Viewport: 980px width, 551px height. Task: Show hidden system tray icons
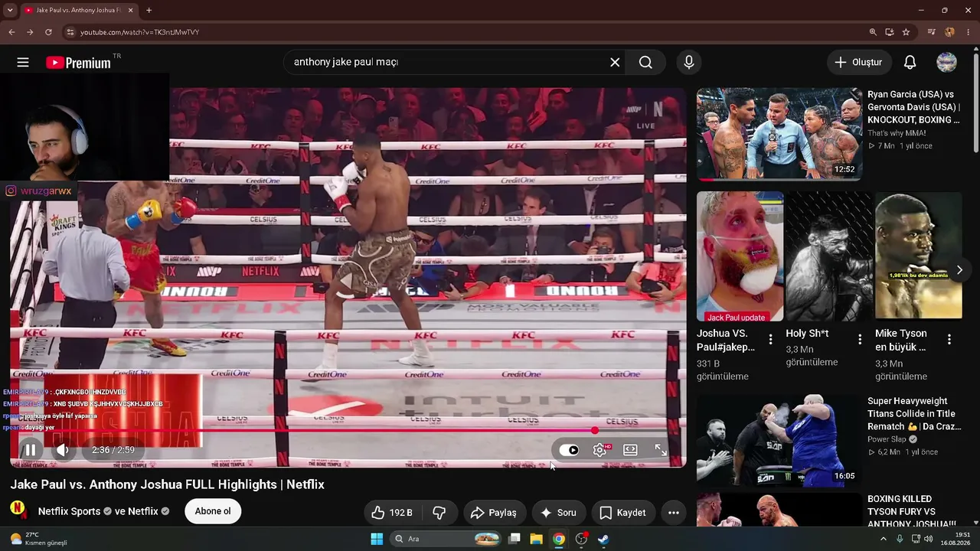click(883, 539)
